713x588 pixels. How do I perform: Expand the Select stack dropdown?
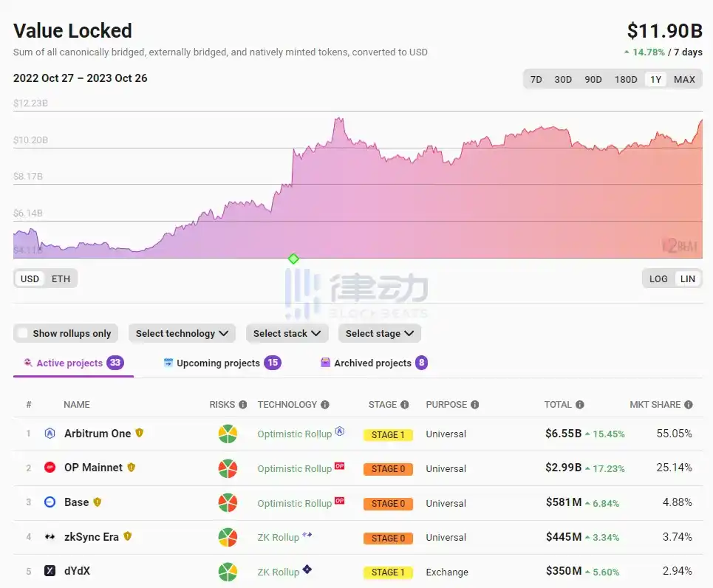pyautogui.click(x=287, y=333)
